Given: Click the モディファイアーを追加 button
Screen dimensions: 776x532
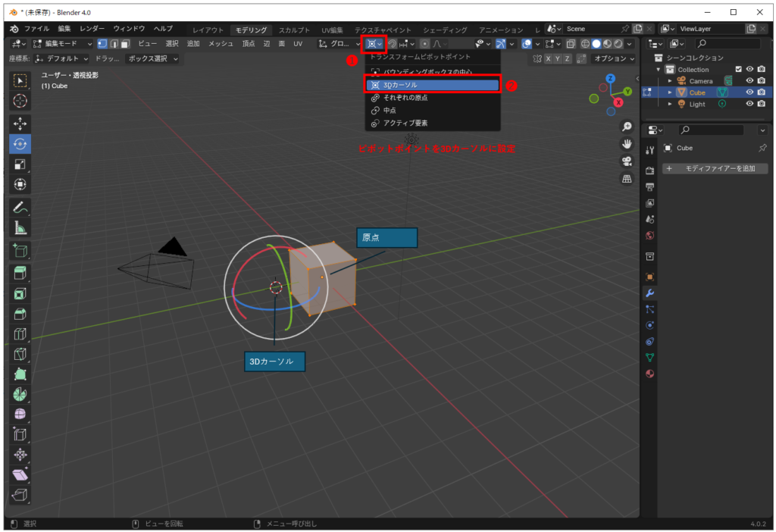Looking at the screenshot, I should 715,168.
